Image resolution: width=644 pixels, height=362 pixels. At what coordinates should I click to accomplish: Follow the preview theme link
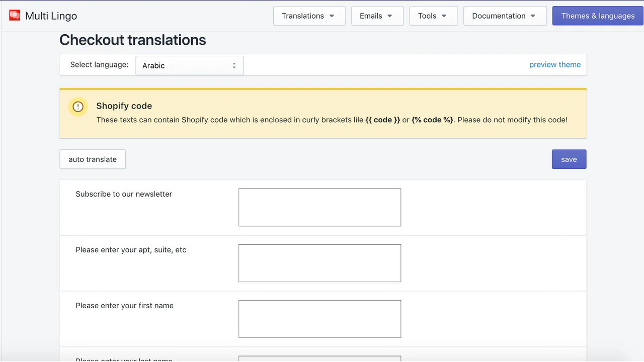(x=554, y=64)
